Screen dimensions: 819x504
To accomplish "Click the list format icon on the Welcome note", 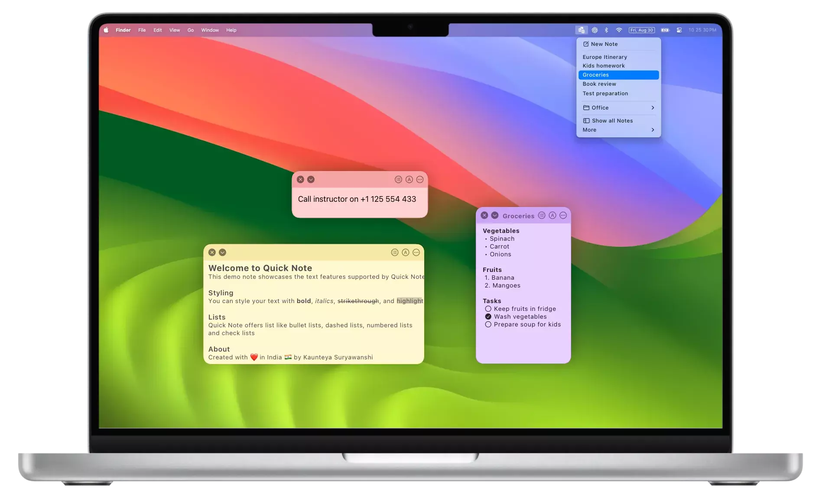I will (395, 252).
